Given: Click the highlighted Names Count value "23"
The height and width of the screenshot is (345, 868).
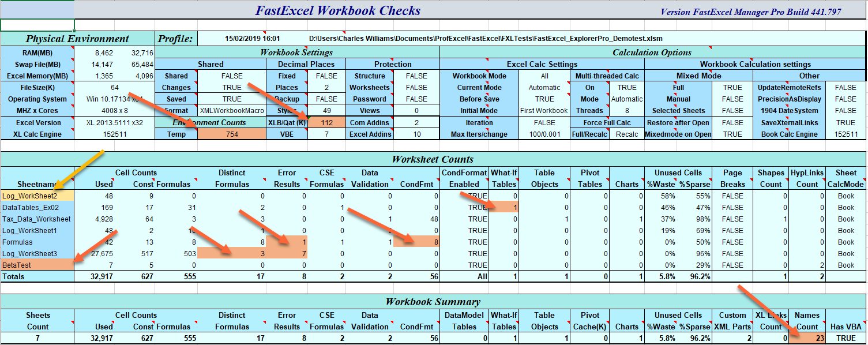Looking at the screenshot, I should pyautogui.click(x=807, y=339).
